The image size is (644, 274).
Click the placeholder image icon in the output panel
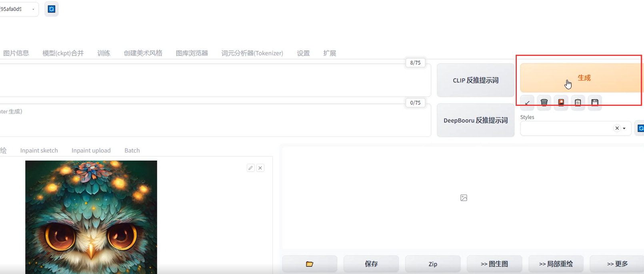point(464,198)
